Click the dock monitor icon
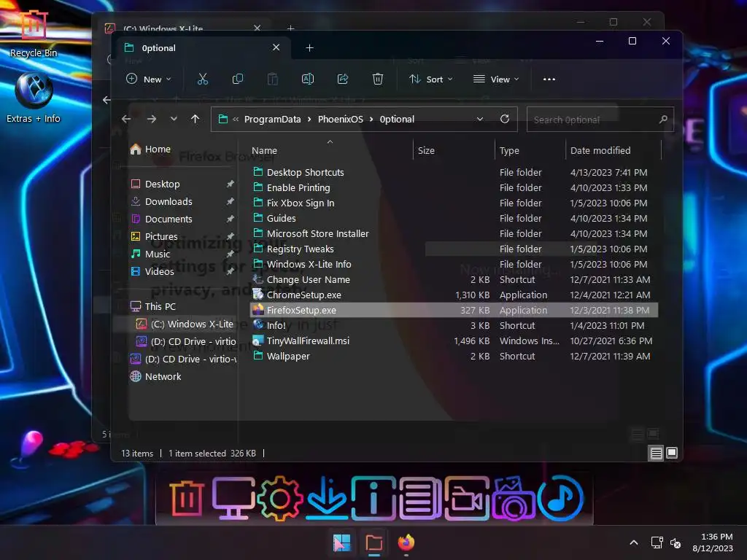The image size is (747, 560). [233, 499]
